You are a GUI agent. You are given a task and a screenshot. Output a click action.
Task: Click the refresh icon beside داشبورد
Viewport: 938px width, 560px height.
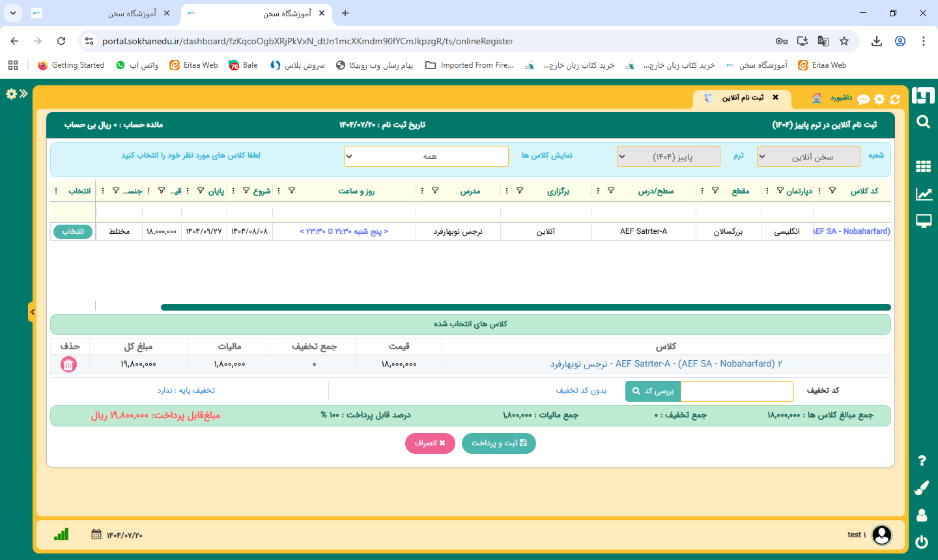click(x=895, y=99)
